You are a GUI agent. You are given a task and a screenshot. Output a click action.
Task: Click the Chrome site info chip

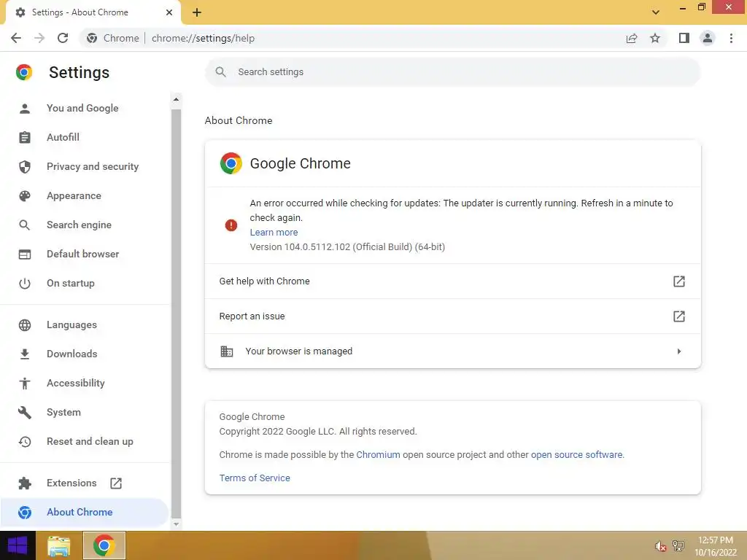tap(113, 38)
